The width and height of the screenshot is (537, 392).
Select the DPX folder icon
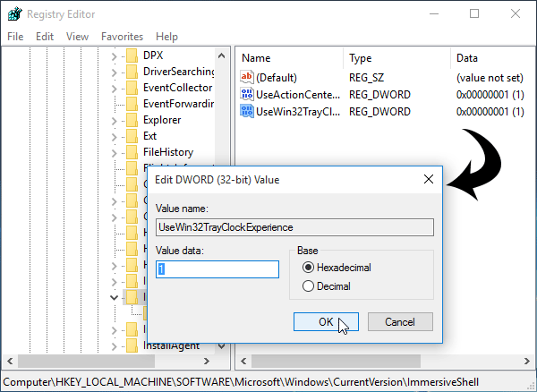click(132, 55)
